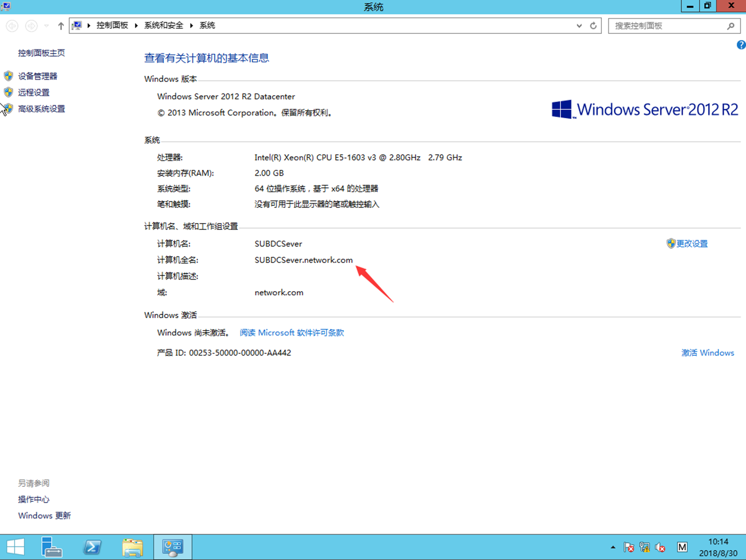This screenshot has height=560, width=746.
Task: Click the heading 查看有关计算机的基本信息
Action: [x=207, y=58]
